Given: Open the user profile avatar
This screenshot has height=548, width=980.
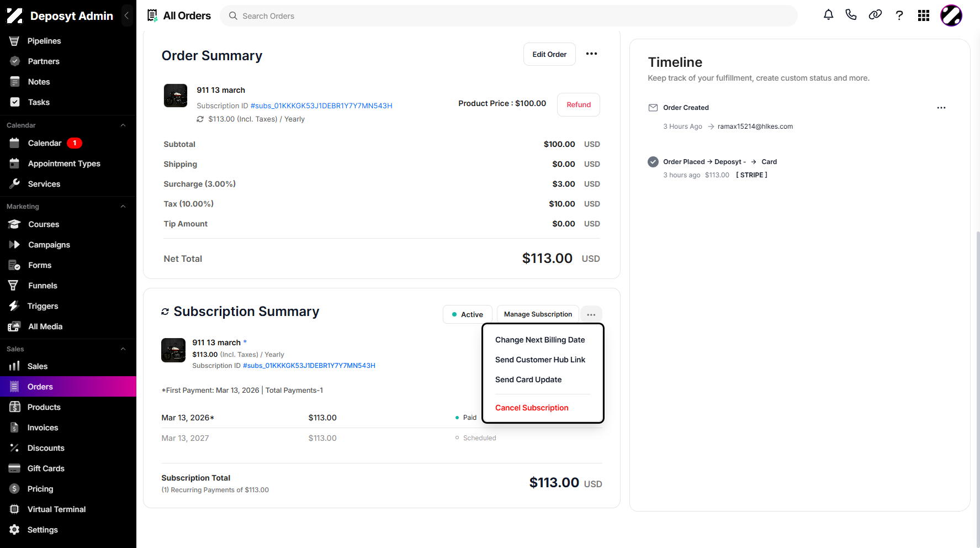Looking at the screenshot, I should point(951,15).
